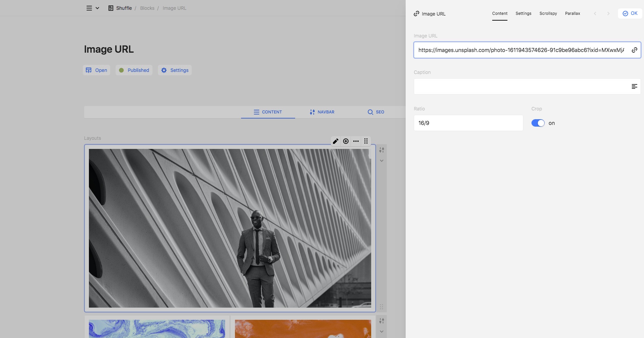Expand the chevron beside the first image row

point(382,161)
